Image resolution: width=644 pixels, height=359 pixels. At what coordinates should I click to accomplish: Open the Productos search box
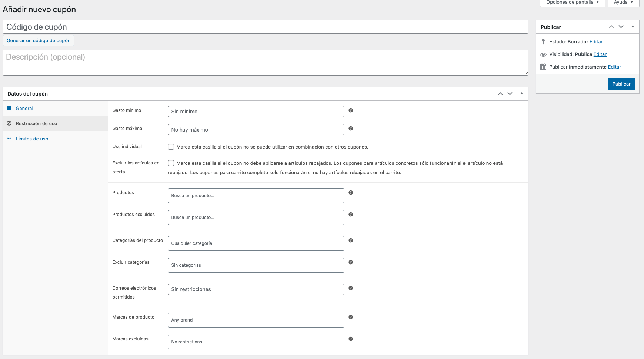(256, 196)
